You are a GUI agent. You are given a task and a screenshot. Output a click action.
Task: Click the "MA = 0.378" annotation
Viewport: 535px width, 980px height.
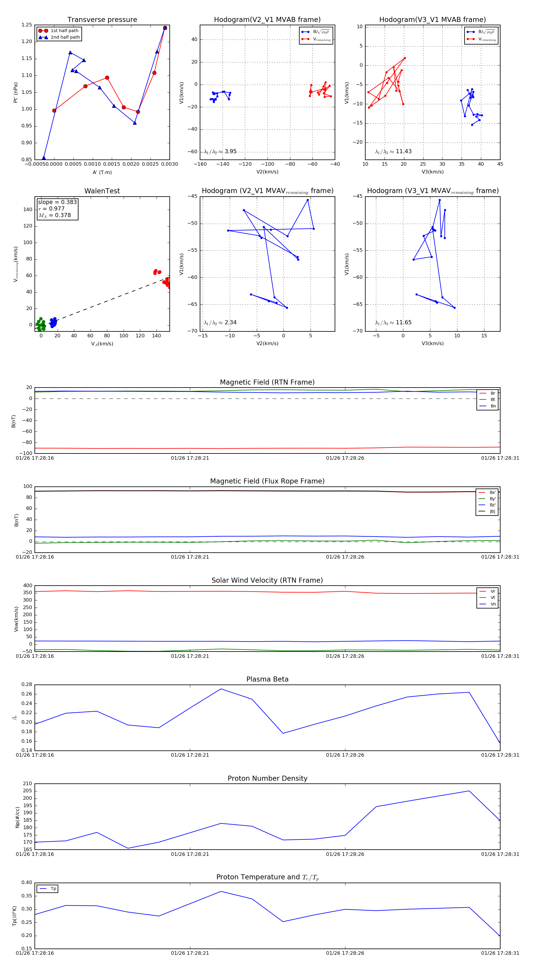click(54, 215)
